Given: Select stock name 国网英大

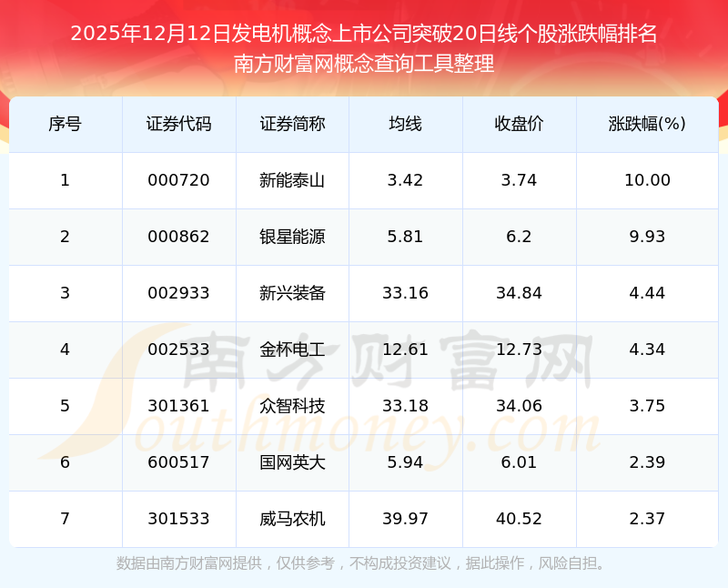Looking at the screenshot, I should (292, 462).
